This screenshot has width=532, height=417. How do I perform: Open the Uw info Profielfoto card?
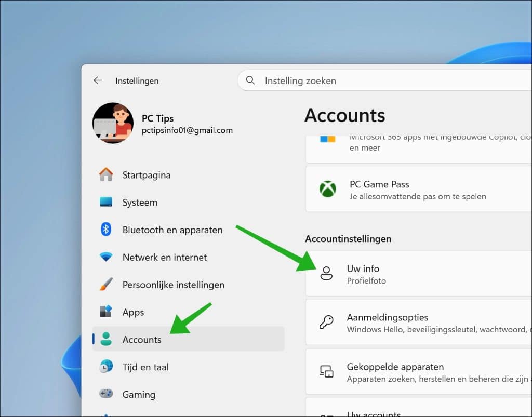tap(419, 274)
